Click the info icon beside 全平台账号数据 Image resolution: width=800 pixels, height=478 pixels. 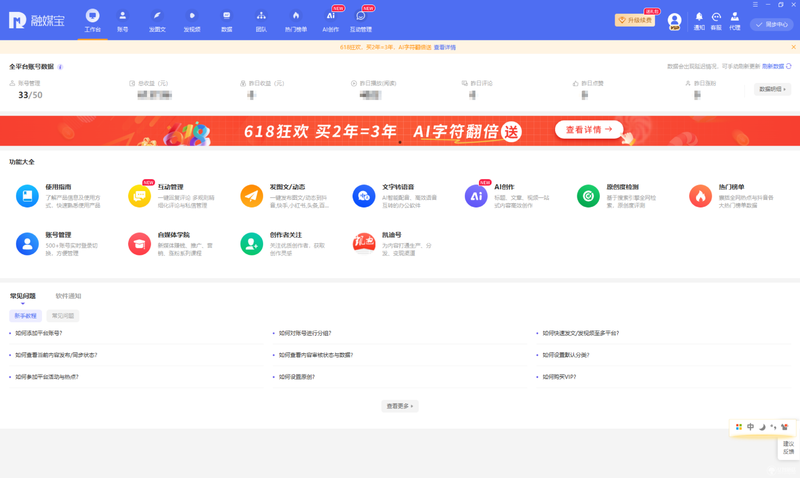tap(60, 67)
